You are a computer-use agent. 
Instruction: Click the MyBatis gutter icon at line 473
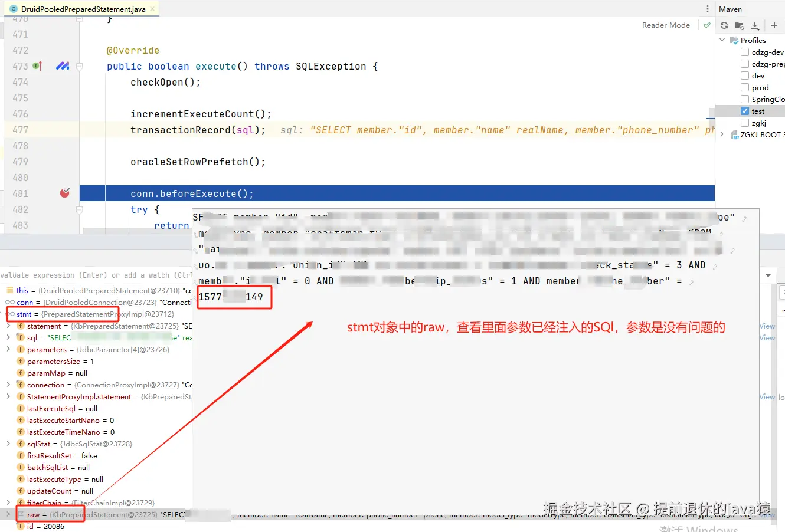coord(63,66)
